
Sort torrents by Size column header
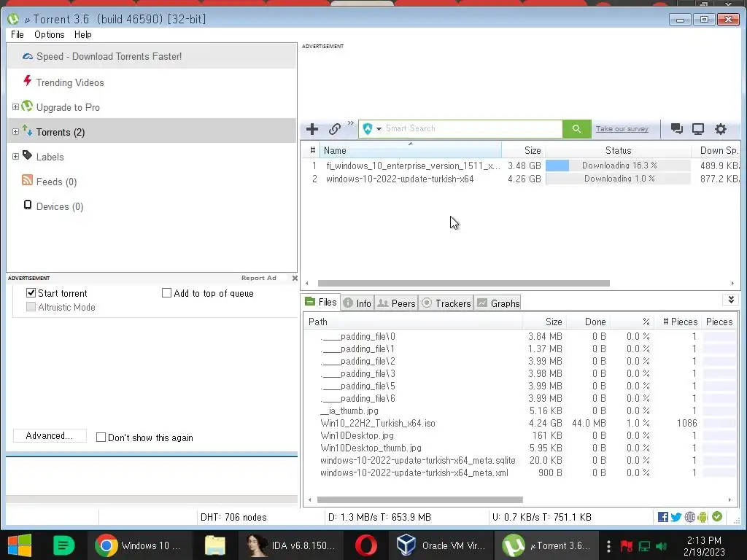coord(523,150)
